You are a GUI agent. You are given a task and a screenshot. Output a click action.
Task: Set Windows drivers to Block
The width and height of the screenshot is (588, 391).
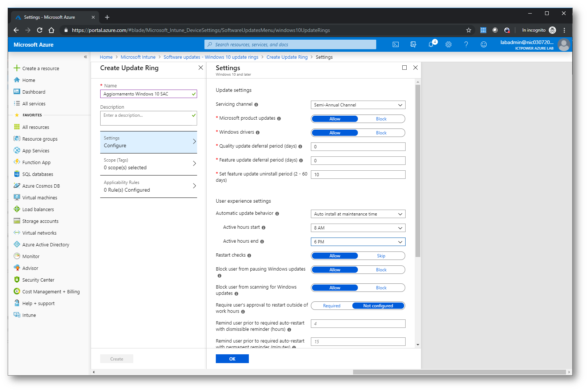pos(381,133)
